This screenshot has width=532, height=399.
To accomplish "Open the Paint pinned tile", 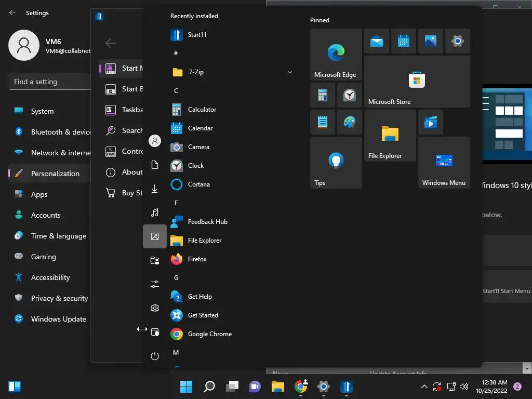I will coord(350,122).
